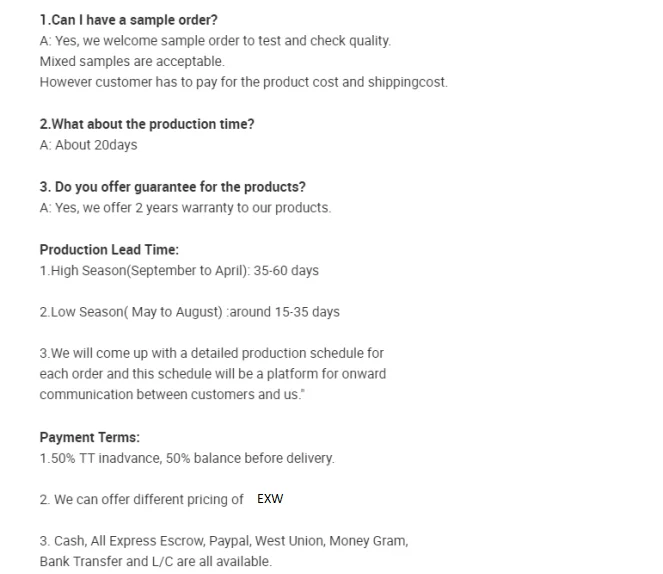Image resolution: width=663 pixels, height=574 pixels.
Task: Click the "Payment Terms:" heading
Action: click(90, 437)
